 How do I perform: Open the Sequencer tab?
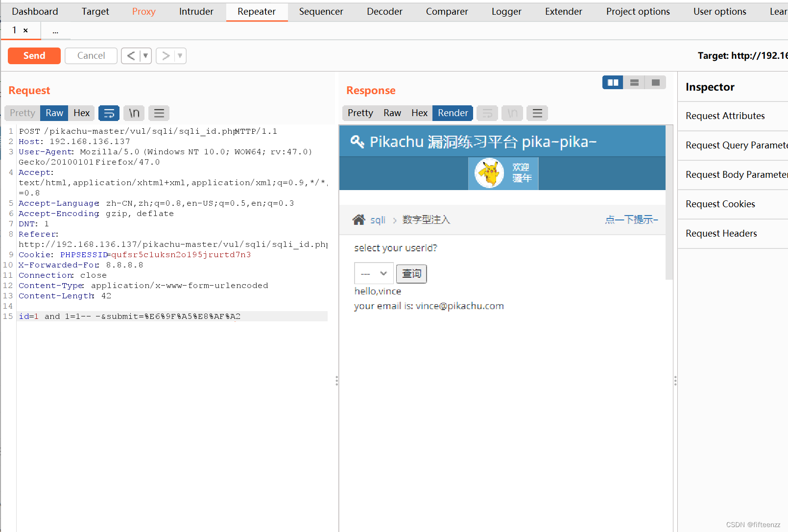tap(321, 11)
